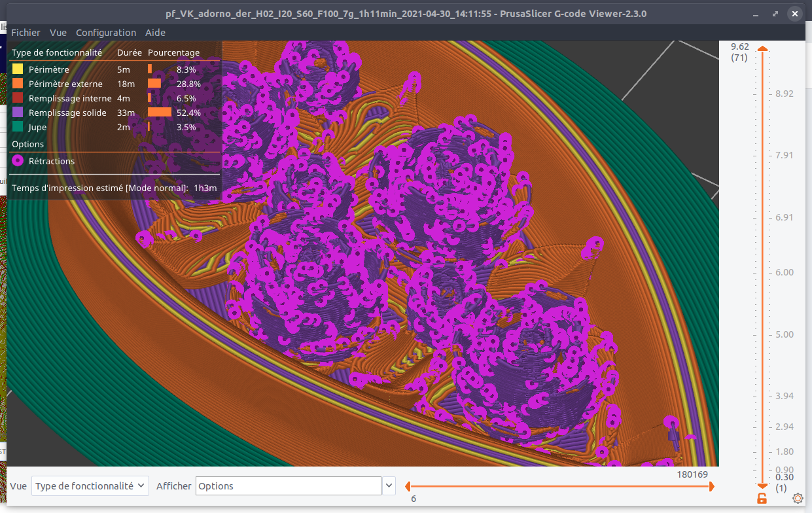Maximize the G-code Viewer window
Image resolution: width=812 pixels, height=513 pixels.
pyautogui.click(x=776, y=13)
